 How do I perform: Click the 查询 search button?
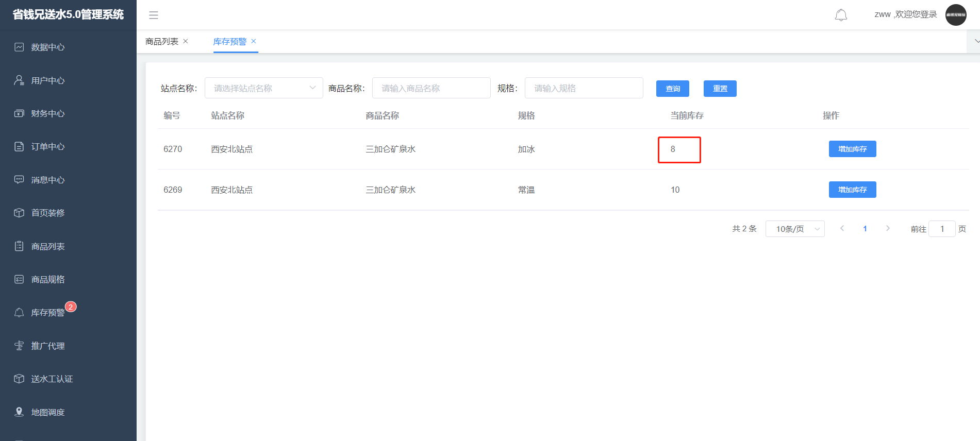672,89
